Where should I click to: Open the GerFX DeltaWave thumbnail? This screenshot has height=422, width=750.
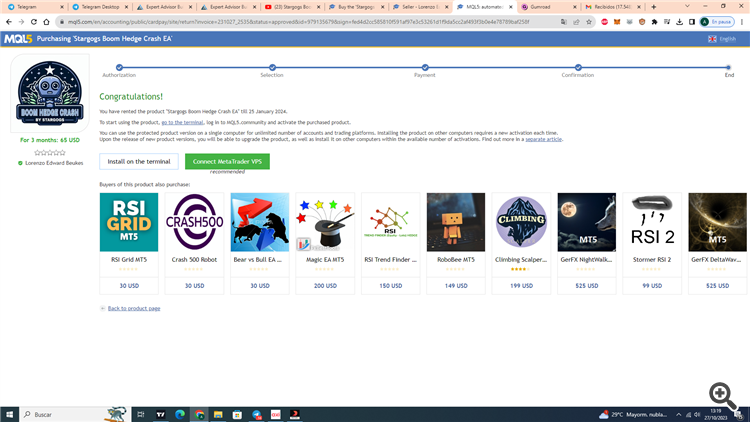pyautogui.click(x=717, y=222)
